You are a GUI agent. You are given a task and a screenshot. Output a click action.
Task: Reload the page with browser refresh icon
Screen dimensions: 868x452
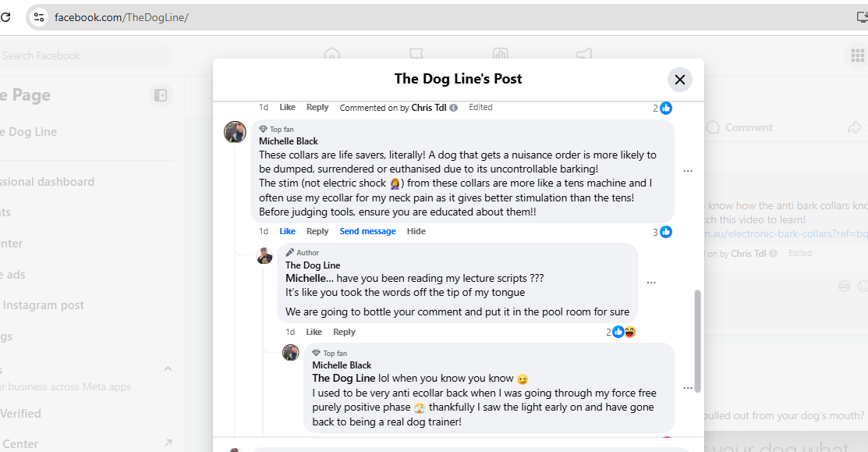(5, 17)
